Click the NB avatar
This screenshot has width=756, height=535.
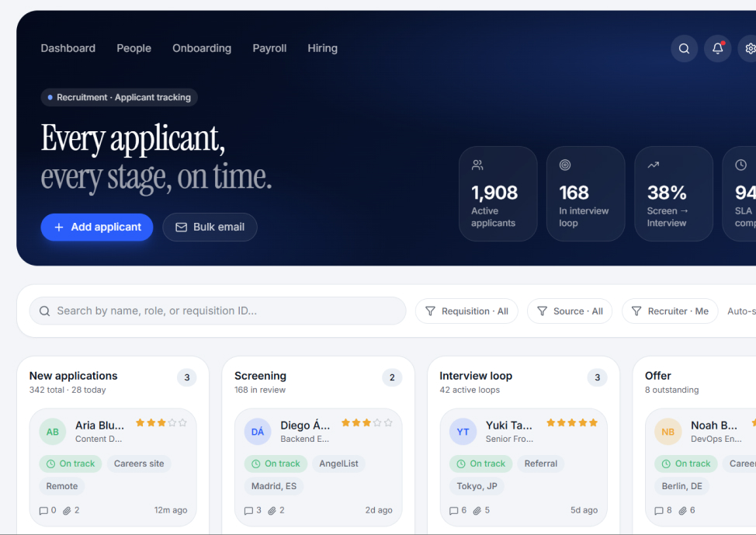pos(668,432)
